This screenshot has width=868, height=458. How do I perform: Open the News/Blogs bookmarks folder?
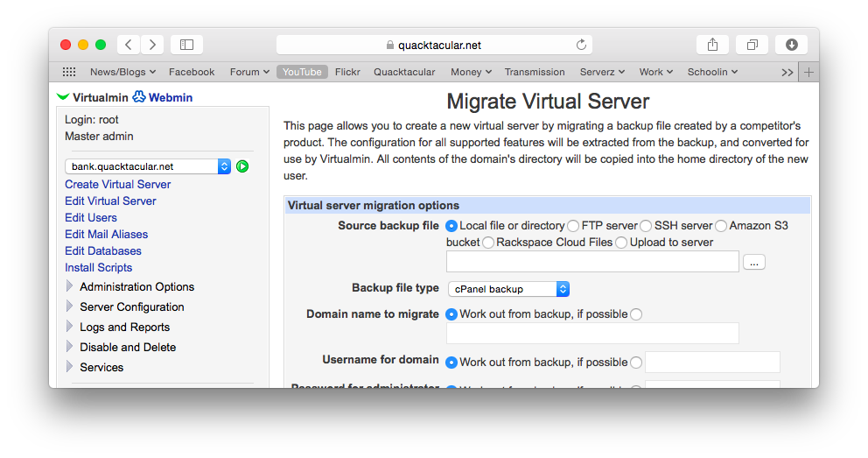[x=122, y=72]
